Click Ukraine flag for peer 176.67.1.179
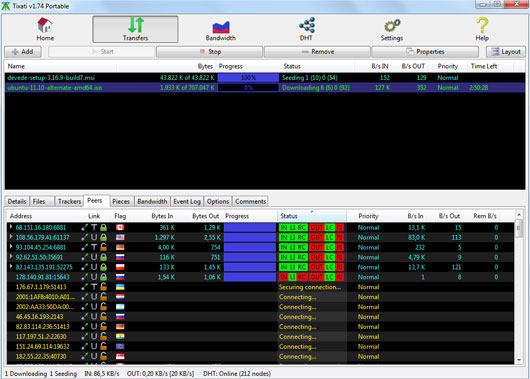The width and height of the screenshot is (530, 379). (120, 287)
